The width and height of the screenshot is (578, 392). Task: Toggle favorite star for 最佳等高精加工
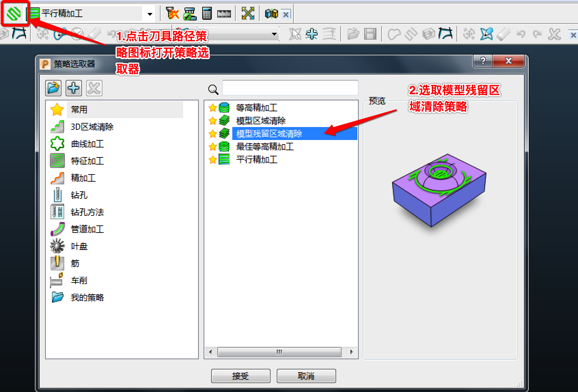click(x=212, y=147)
